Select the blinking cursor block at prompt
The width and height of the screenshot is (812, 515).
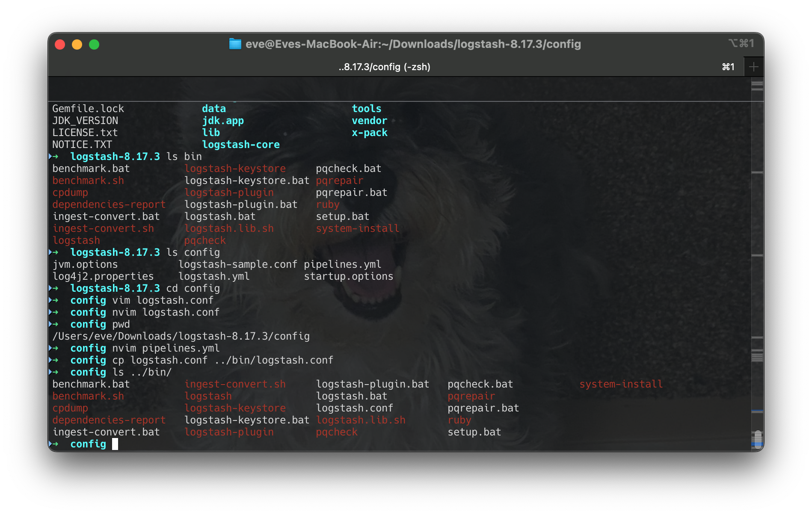point(116,444)
